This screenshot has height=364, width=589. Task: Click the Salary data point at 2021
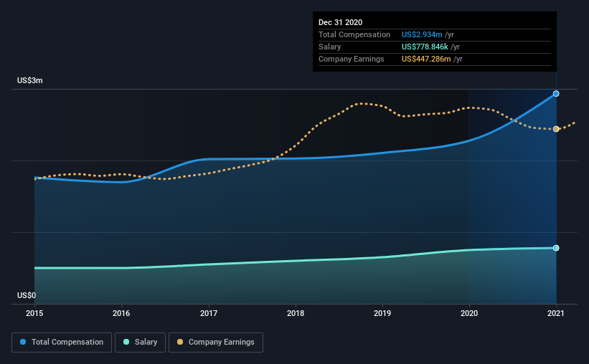coord(556,248)
